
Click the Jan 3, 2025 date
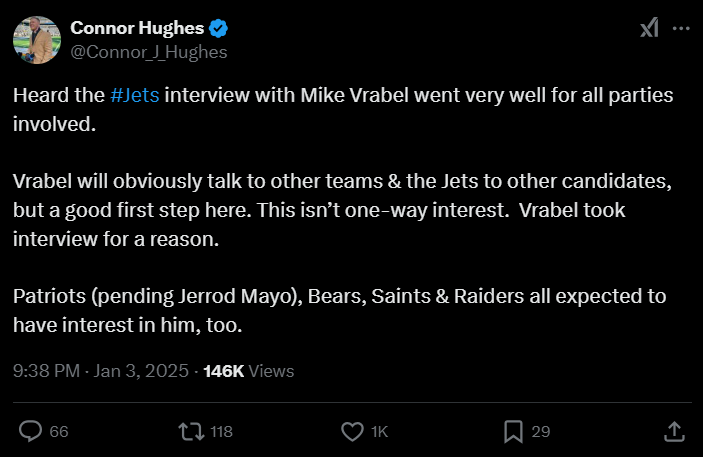pos(141,371)
